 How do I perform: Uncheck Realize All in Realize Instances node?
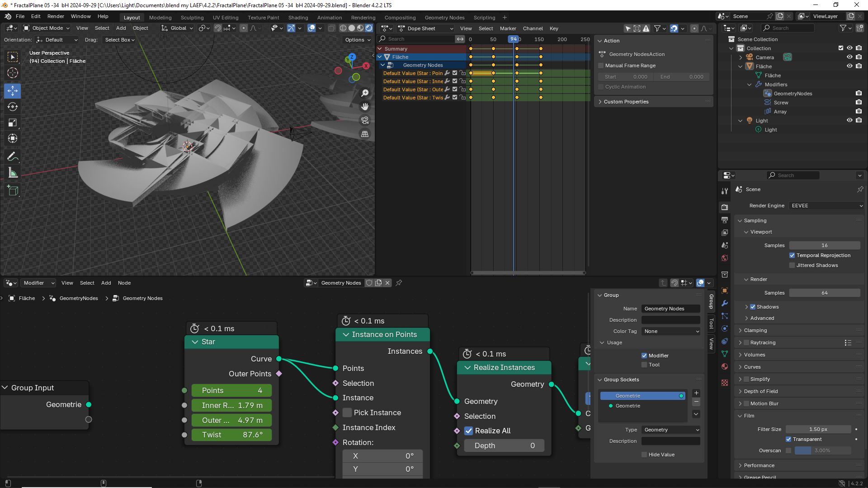point(469,431)
